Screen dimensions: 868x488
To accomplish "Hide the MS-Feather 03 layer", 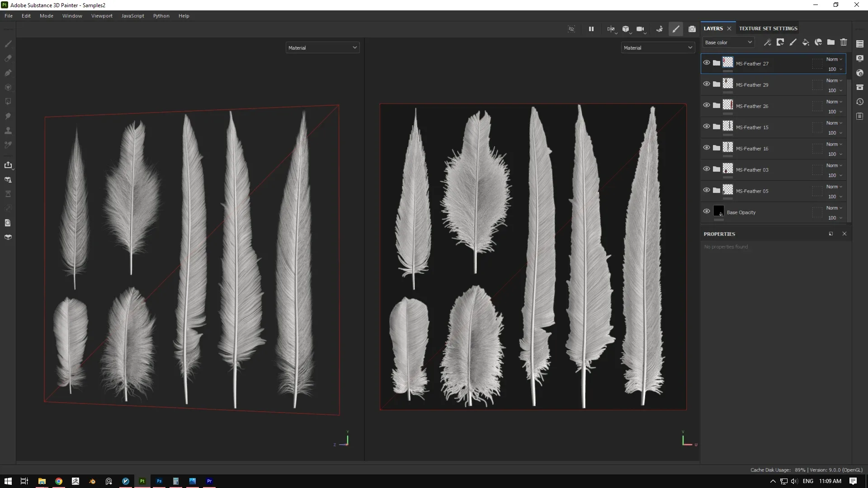I will point(707,169).
